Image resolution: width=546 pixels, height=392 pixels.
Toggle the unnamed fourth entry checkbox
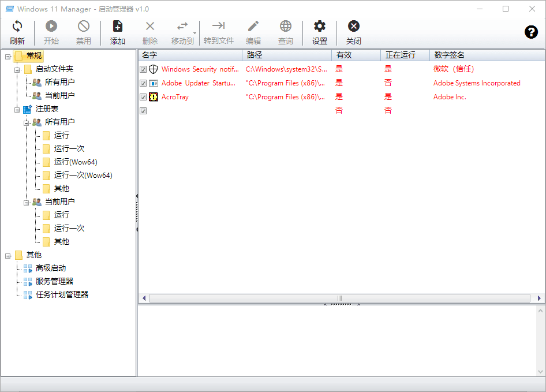[x=143, y=111]
